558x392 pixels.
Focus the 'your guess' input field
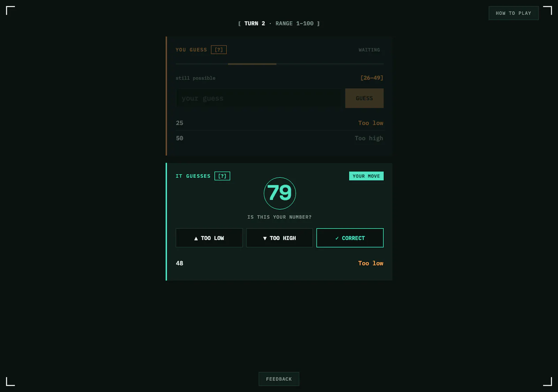259,98
